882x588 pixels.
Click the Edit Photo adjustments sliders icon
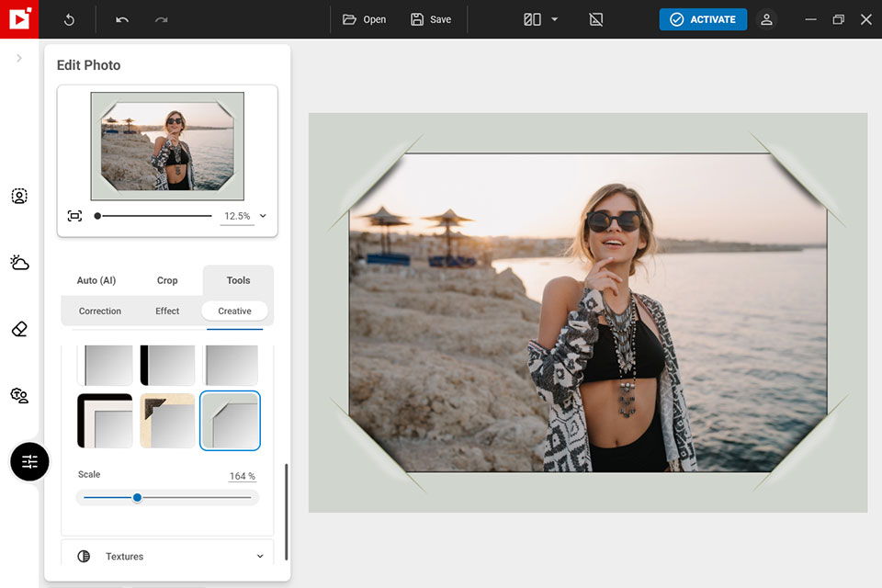click(29, 461)
